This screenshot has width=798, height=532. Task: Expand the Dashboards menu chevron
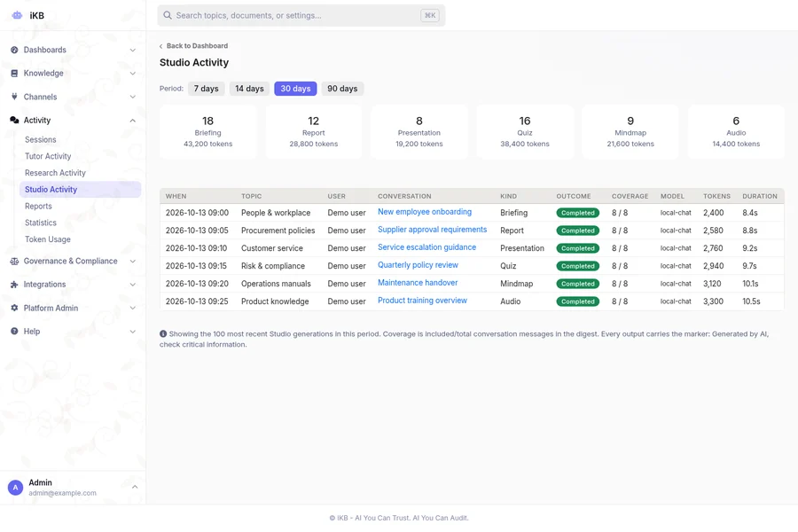(133, 50)
